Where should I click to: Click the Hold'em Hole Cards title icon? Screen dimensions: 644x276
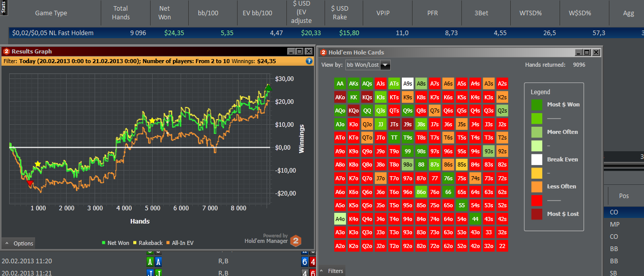click(x=323, y=52)
